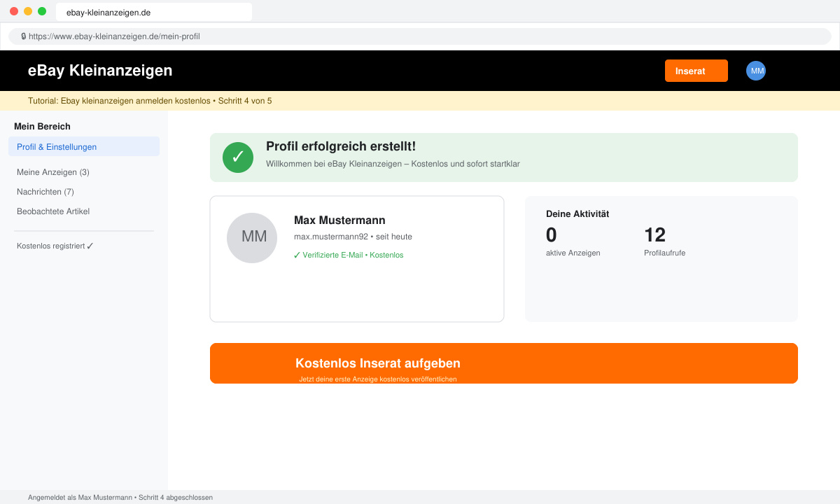The height and width of the screenshot is (504, 840).
Task: Open Profil & Einstellungen in sidebar
Action: tap(84, 146)
